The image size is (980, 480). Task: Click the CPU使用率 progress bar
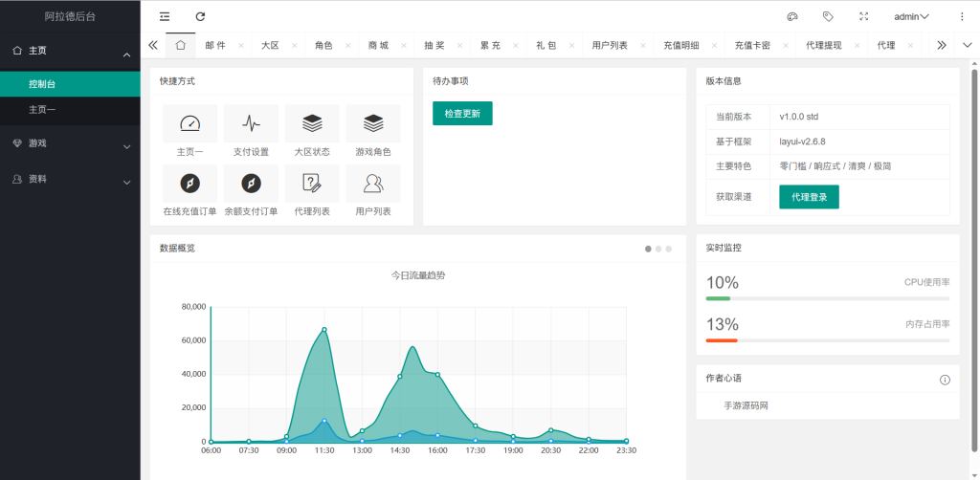click(x=827, y=298)
